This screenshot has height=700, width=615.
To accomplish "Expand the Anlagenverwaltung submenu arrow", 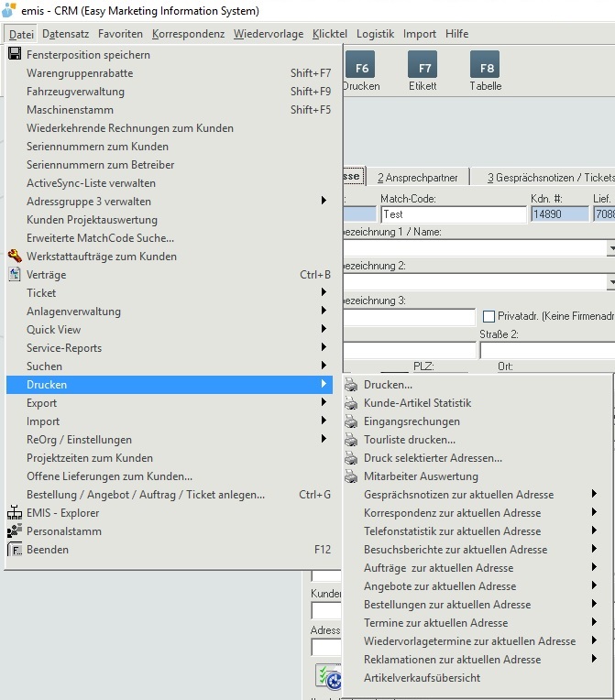I will pos(324,311).
